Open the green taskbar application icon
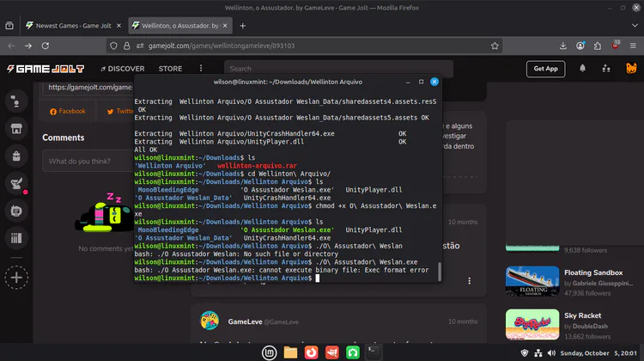Screen dimensions: 644x361 coord(352,352)
